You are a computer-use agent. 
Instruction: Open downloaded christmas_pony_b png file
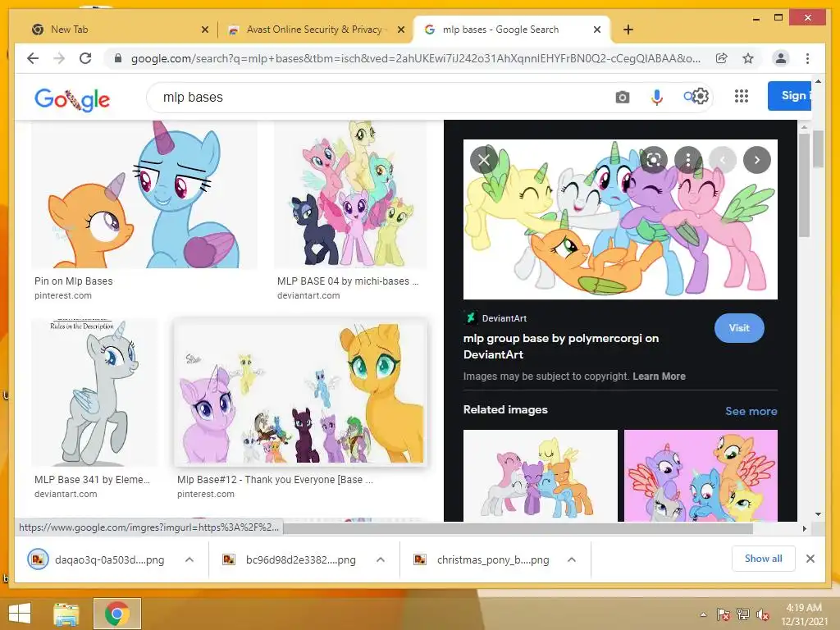click(x=482, y=559)
